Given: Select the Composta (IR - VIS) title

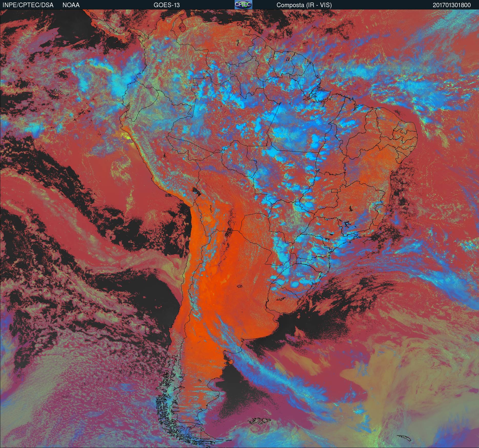Looking at the screenshot, I should coord(304,5).
